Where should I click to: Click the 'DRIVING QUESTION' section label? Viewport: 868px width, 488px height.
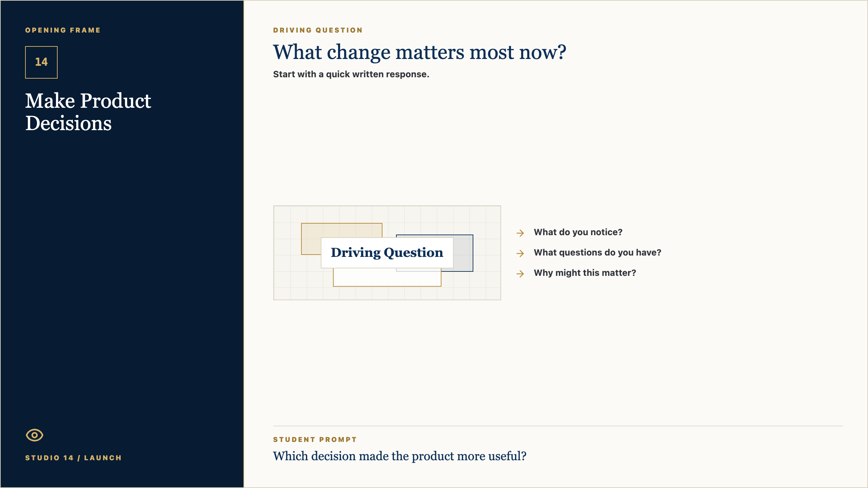coord(318,30)
